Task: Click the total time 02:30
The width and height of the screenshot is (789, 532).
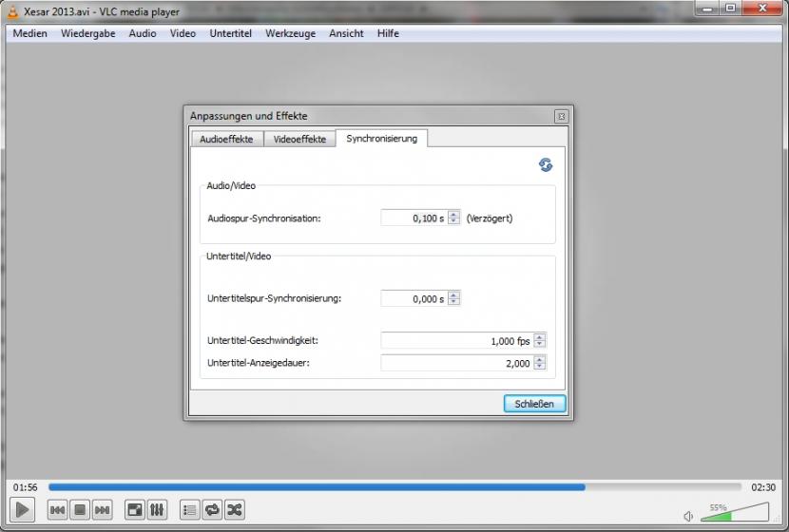Action: [763, 487]
